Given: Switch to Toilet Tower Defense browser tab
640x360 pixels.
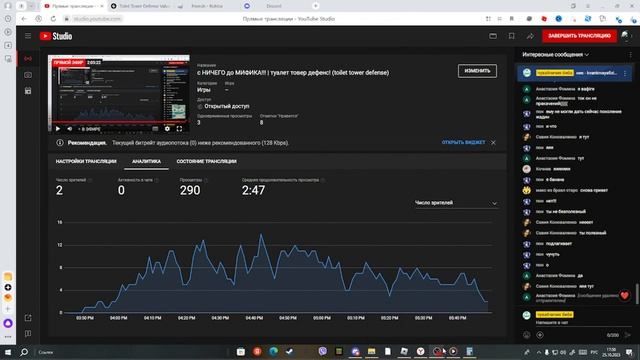Looking at the screenshot, I should (140, 6).
